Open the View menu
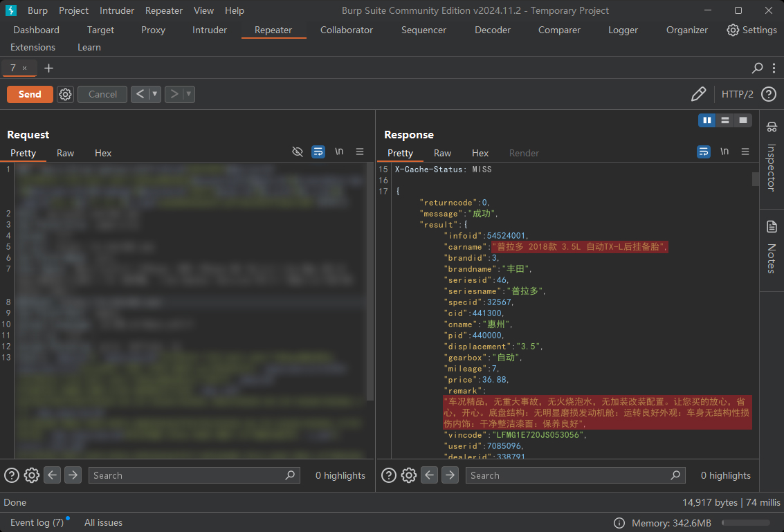 203,10
